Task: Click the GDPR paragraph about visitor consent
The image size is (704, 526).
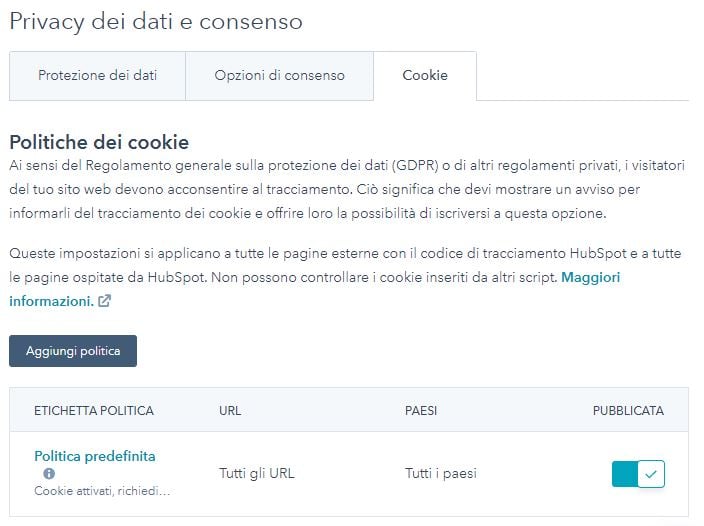Action: pyautogui.click(x=347, y=189)
